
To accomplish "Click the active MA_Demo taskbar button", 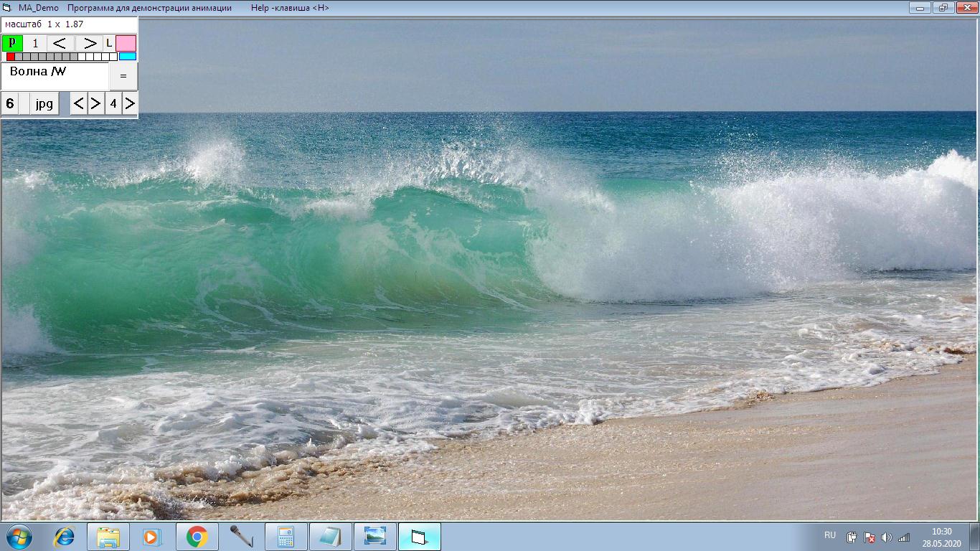I will coord(419,537).
